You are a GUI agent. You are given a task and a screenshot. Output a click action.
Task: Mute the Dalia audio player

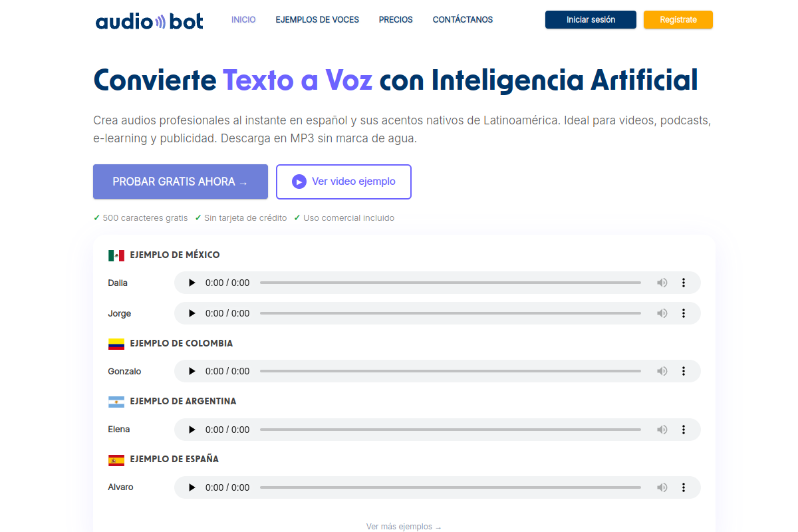pos(662,283)
